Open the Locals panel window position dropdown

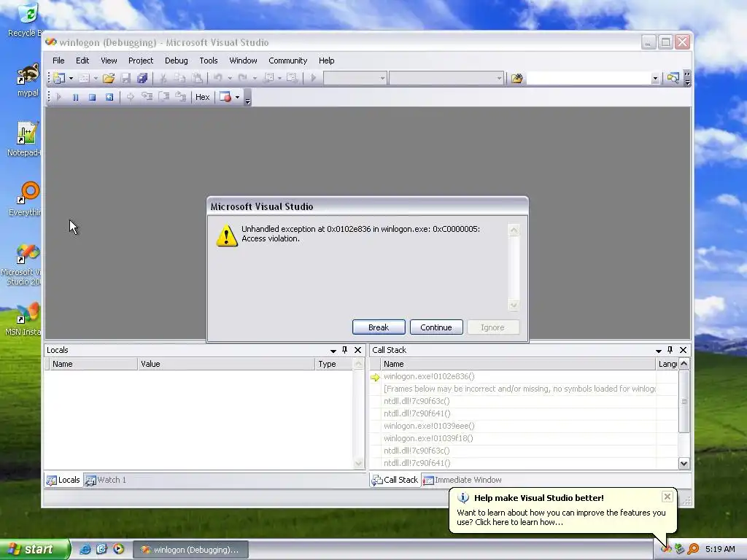333,351
